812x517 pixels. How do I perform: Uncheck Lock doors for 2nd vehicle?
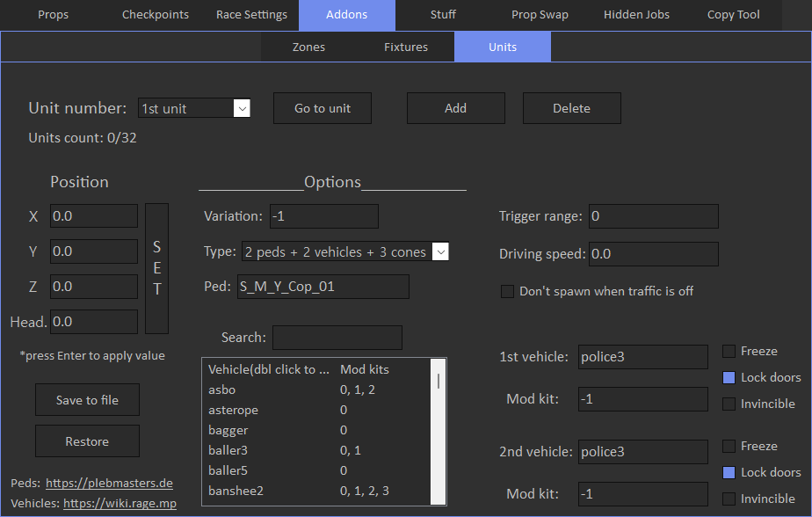tap(729, 472)
